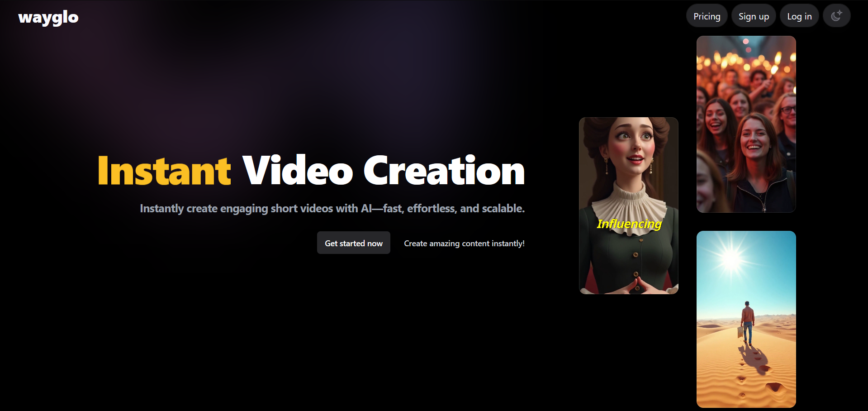Open the Influencing woman video thumbnail
Viewport: 868px width, 411px height.
(629, 205)
